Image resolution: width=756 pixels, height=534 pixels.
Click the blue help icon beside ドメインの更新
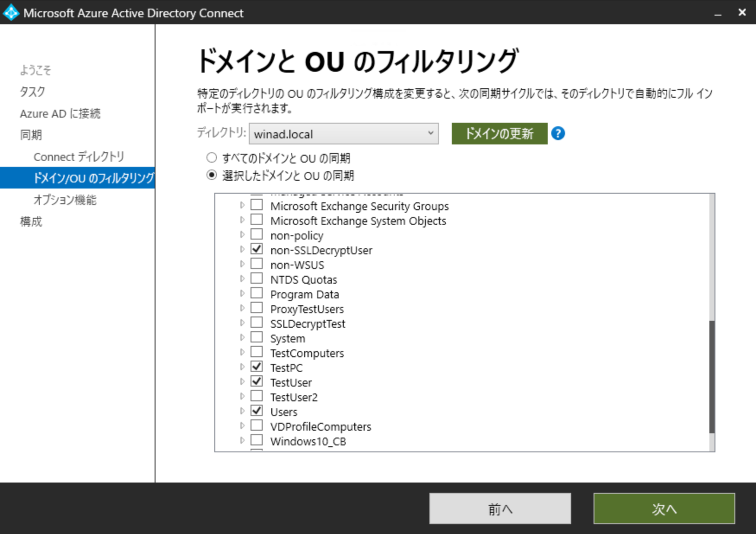(x=559, y=134)
